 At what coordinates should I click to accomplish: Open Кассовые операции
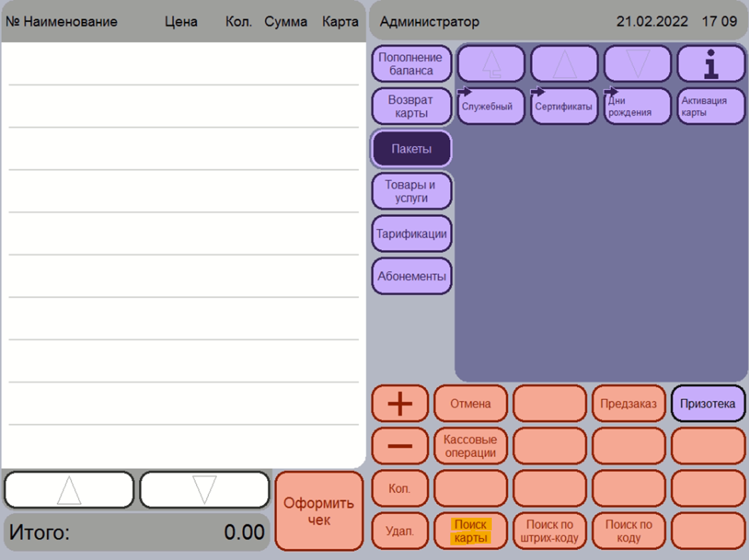pyautogui.click(x=471, y=446)
